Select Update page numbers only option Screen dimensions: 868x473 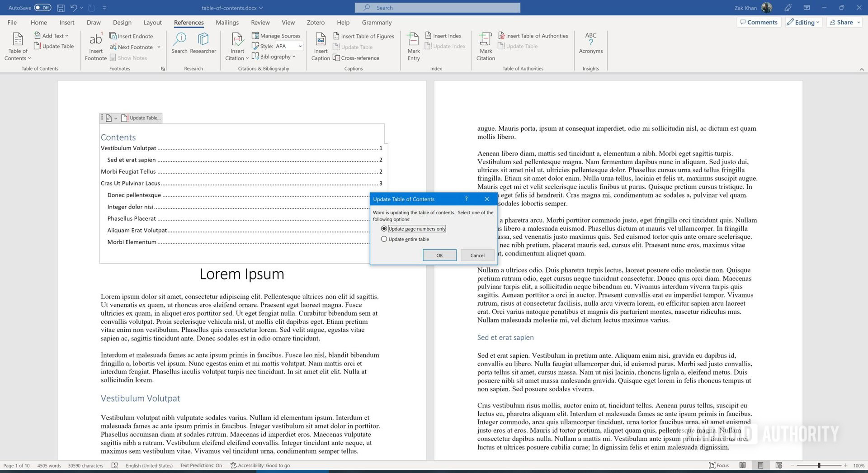(x=384, y=229)
